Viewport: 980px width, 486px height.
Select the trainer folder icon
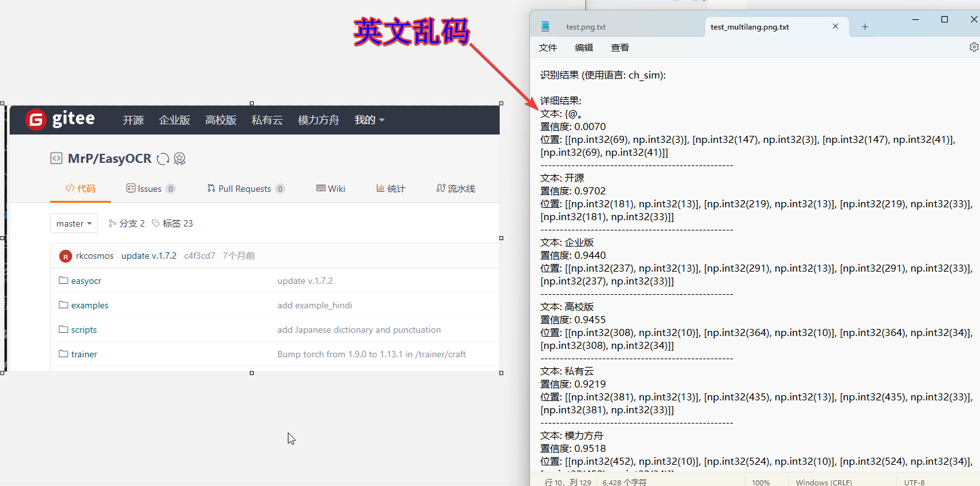(x=64, y=353)
